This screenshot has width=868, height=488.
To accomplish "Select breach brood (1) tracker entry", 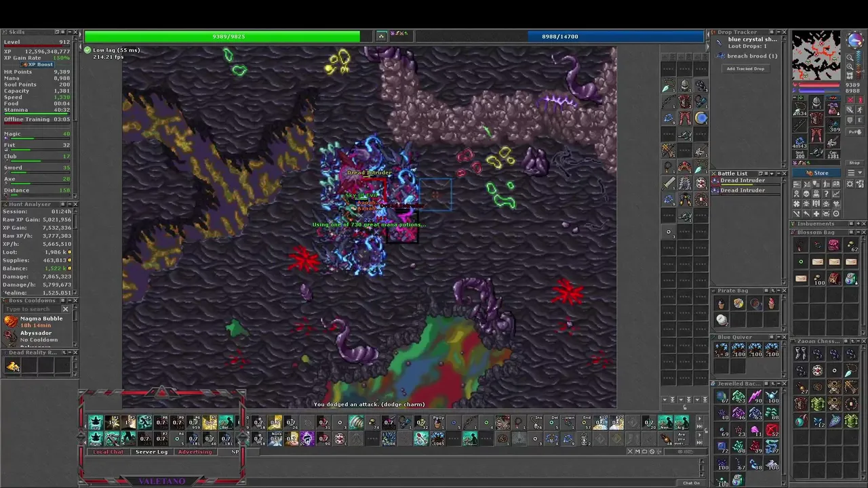I will point(747,56).
